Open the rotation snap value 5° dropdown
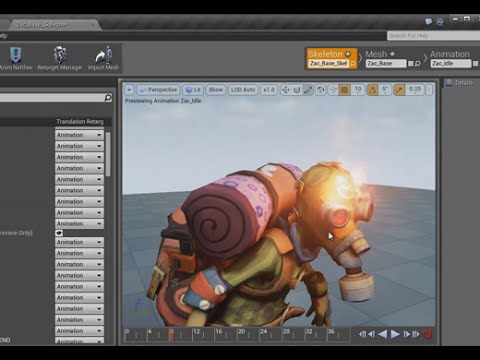Screen dimensions: 480x360 [x=385, y=90]
